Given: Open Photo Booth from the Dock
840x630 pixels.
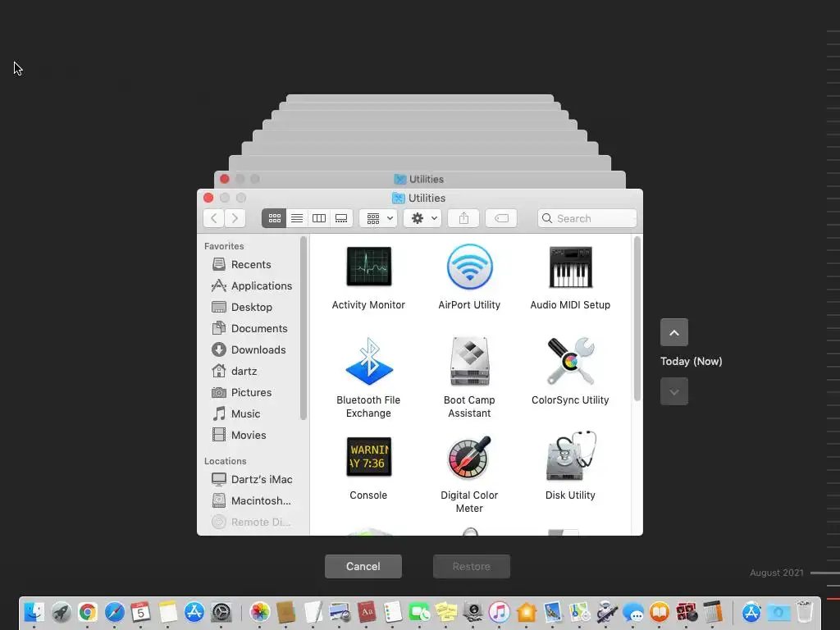Looking at the screenshot, I should pyautogui.click(x=687, y=612).
